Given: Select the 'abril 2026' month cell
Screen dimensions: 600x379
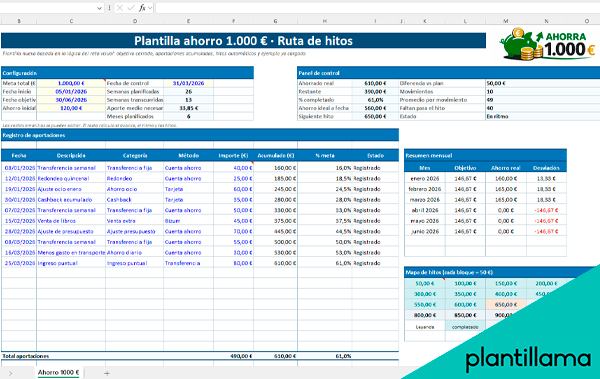Looking at the screenshot, I should tap(425, 211).
